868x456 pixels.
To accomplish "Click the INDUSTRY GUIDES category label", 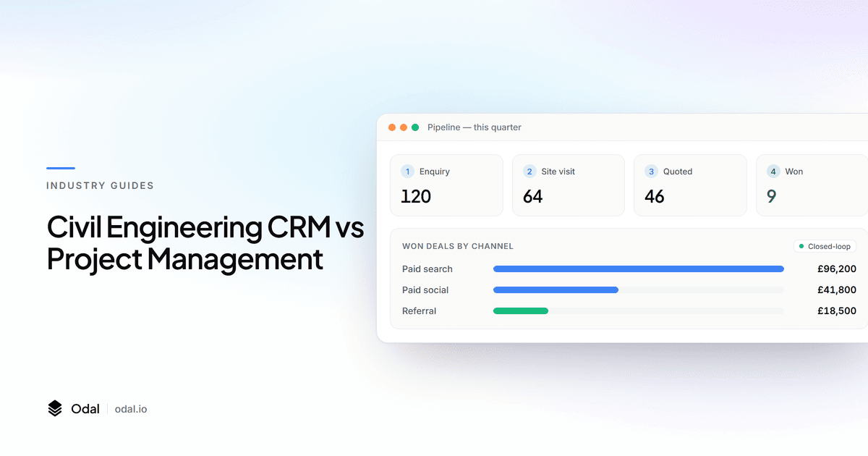I will pyautogui.click(x=100, y=185).
